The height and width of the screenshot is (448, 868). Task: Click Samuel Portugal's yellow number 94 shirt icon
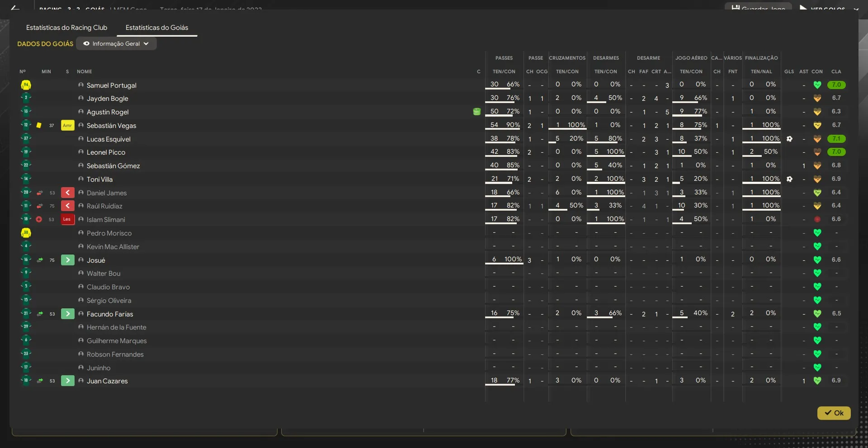[26, 85]
